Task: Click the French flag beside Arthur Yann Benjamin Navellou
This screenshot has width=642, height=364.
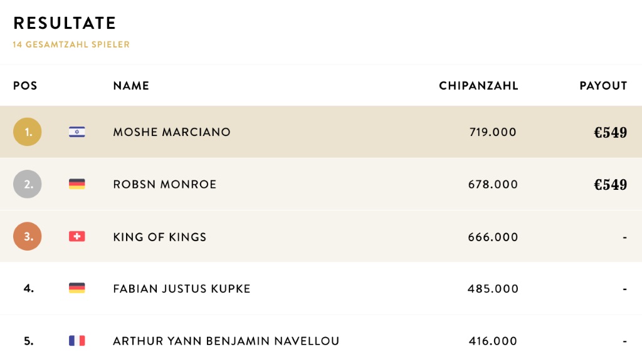Action: (x=77, y=341)
